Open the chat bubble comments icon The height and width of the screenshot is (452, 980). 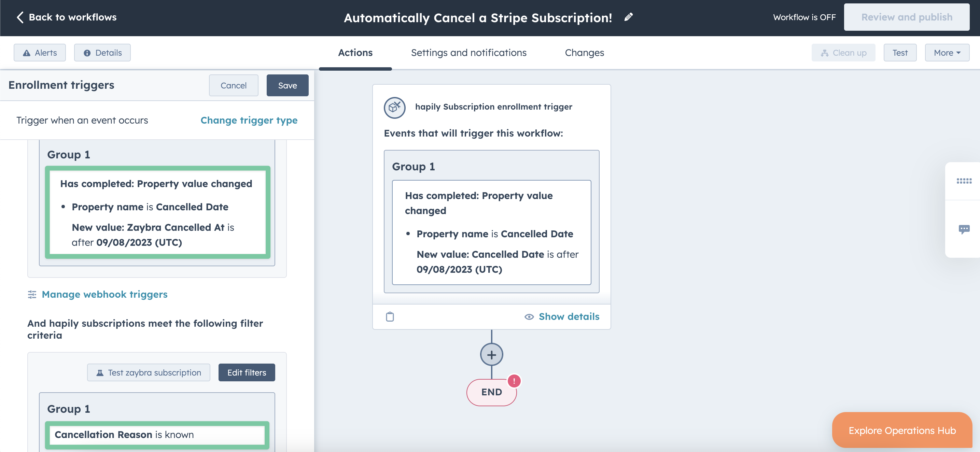(x=964, y=229)
